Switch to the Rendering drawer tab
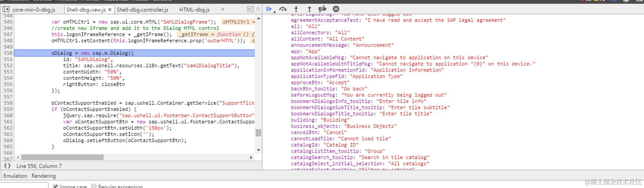 click(x=44, y=176)
